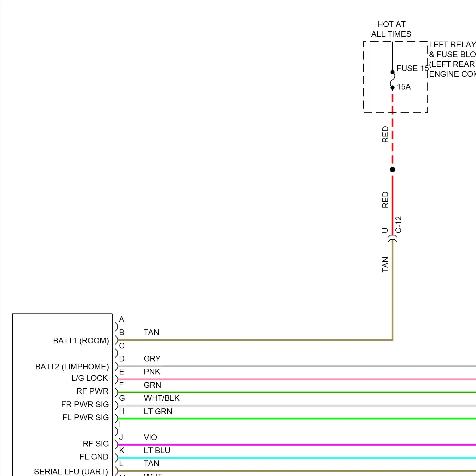
Task: Select the FL GND label
Action: (x=94, y=457)
